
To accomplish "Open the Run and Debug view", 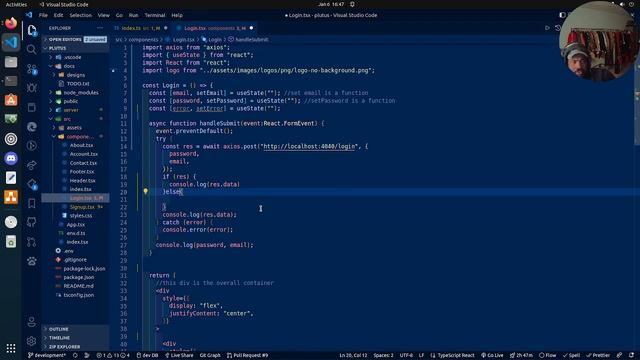I will (x=31, y=88).
